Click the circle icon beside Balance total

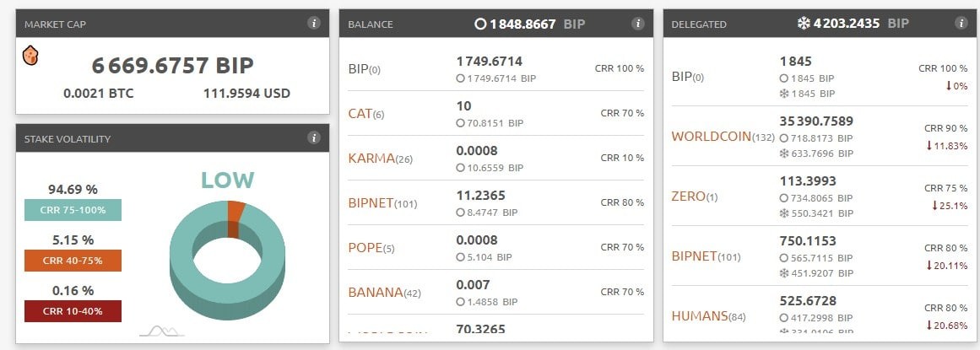[480, 24]
